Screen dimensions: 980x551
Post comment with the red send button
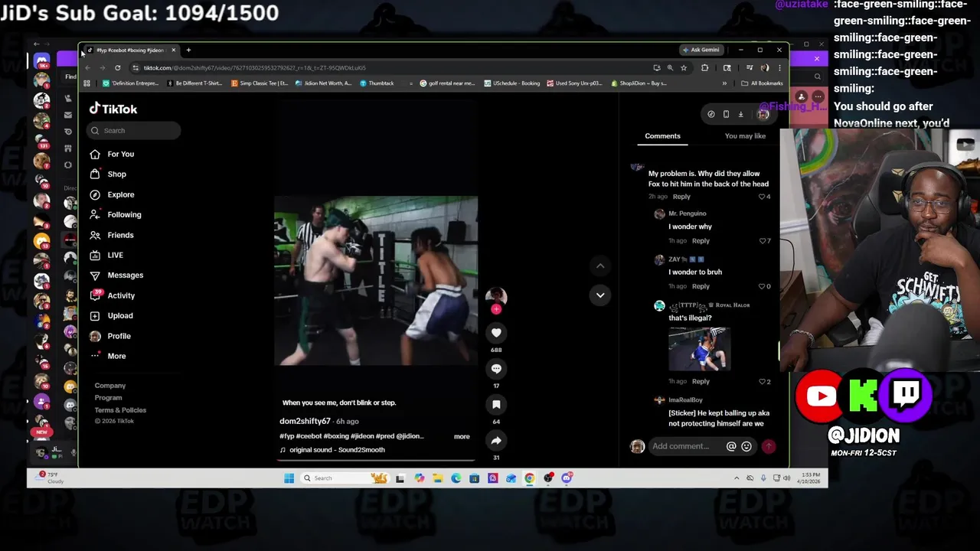[769, 446]
